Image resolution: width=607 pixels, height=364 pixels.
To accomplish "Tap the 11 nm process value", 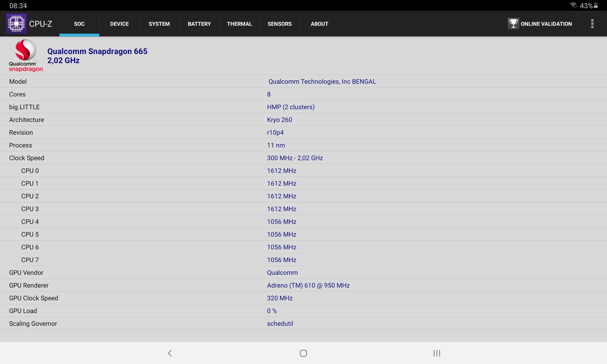I will tap(276, 145).
